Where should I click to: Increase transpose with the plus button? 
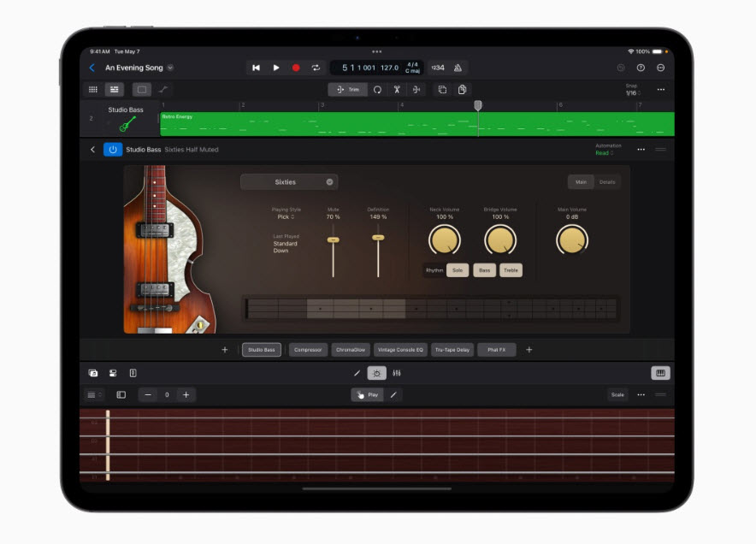point(186,395)
